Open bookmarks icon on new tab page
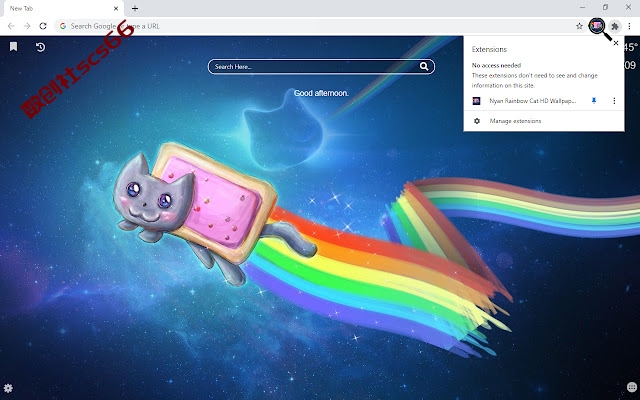 click(x=13, y=47)
